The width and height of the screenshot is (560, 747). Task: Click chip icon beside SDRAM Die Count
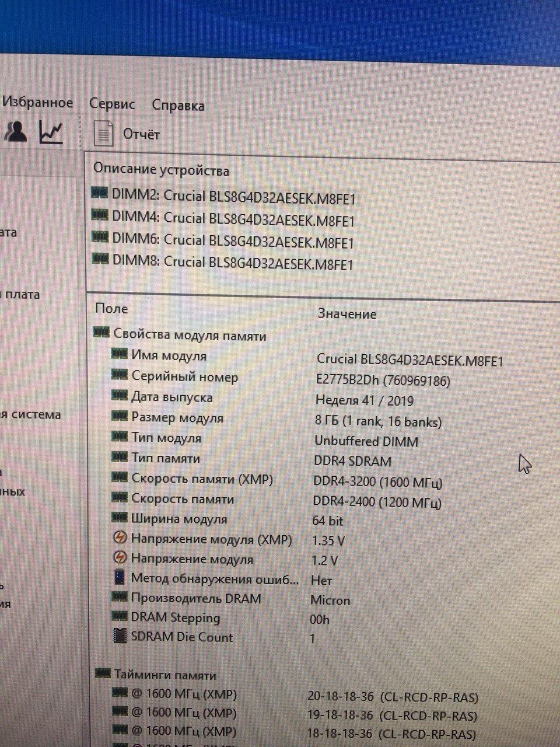120,636
